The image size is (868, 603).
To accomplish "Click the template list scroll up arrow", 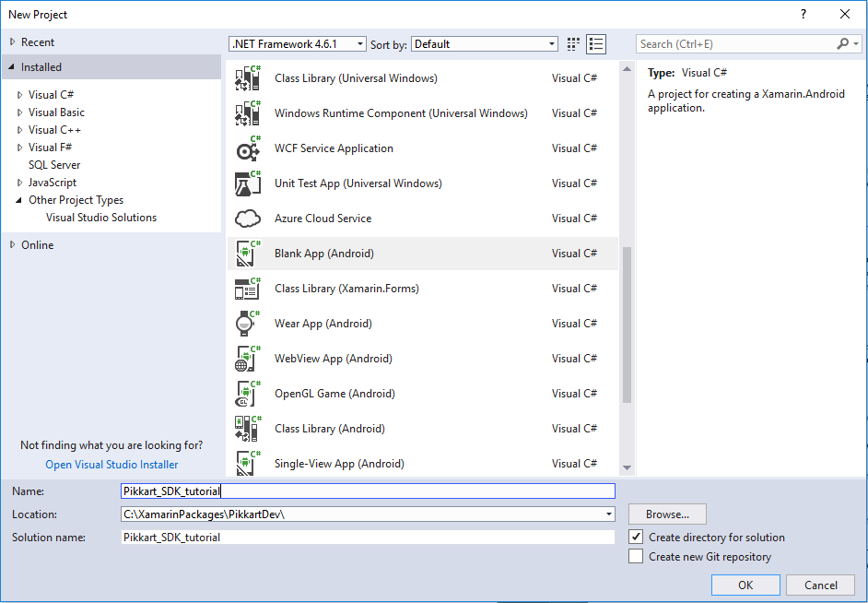I will point(627,69).
